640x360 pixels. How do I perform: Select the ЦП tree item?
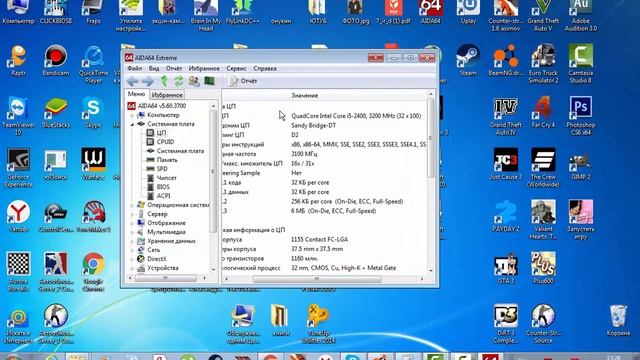(x=157, y=133)
